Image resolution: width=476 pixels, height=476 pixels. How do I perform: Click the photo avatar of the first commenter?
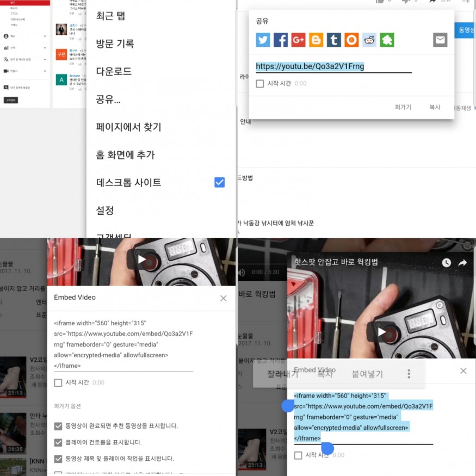tap(61, 29)
